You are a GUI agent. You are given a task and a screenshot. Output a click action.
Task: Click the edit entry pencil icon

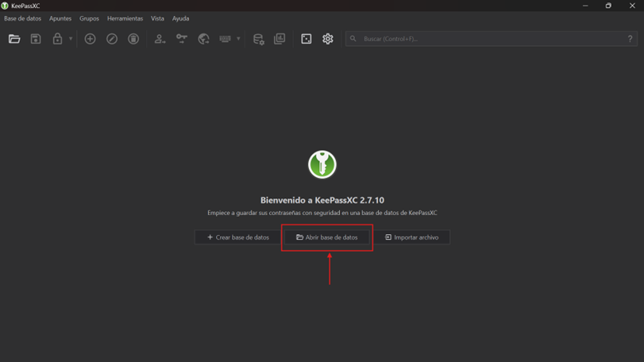click(x=112, y=39)
